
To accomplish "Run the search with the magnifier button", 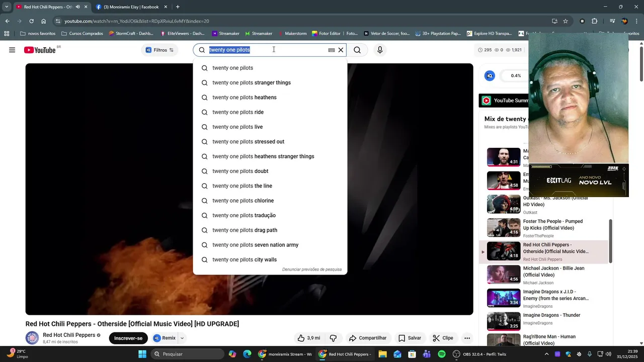I will tap(357, 50).
